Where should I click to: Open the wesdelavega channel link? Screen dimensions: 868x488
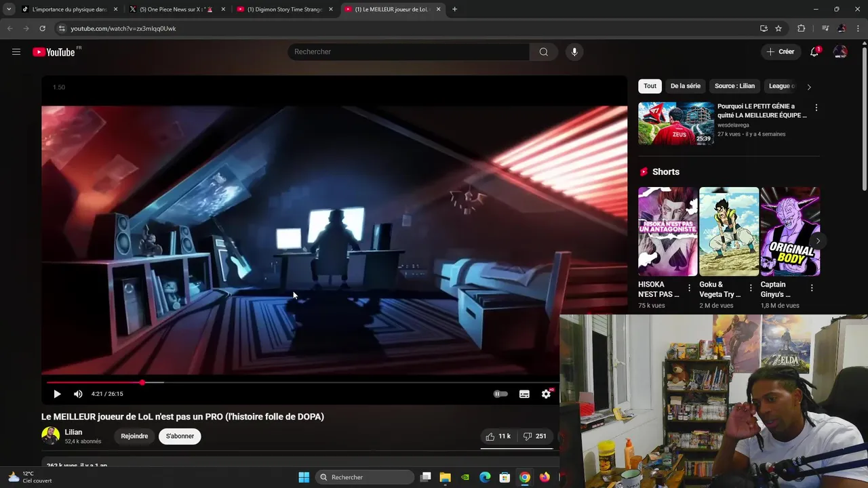[x=733, y=125]
